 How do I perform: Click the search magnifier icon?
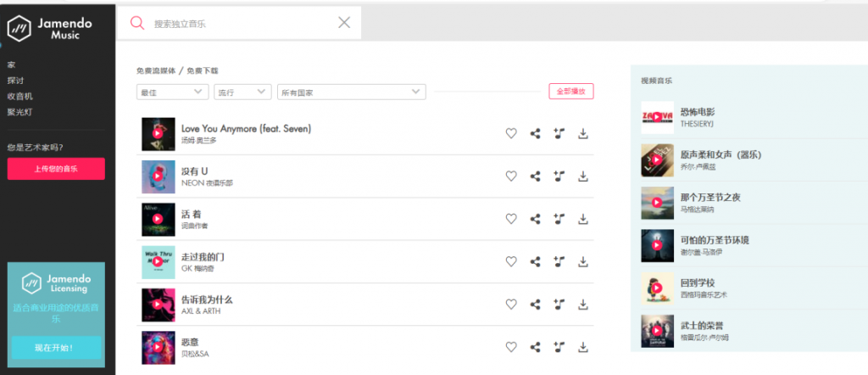pyautogui.click(x=136, y=23)
